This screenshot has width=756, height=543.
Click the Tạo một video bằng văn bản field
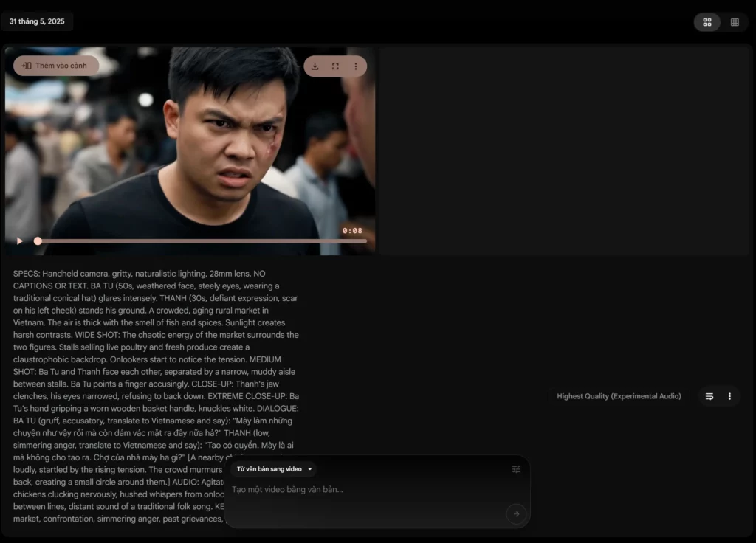(332, 489)
